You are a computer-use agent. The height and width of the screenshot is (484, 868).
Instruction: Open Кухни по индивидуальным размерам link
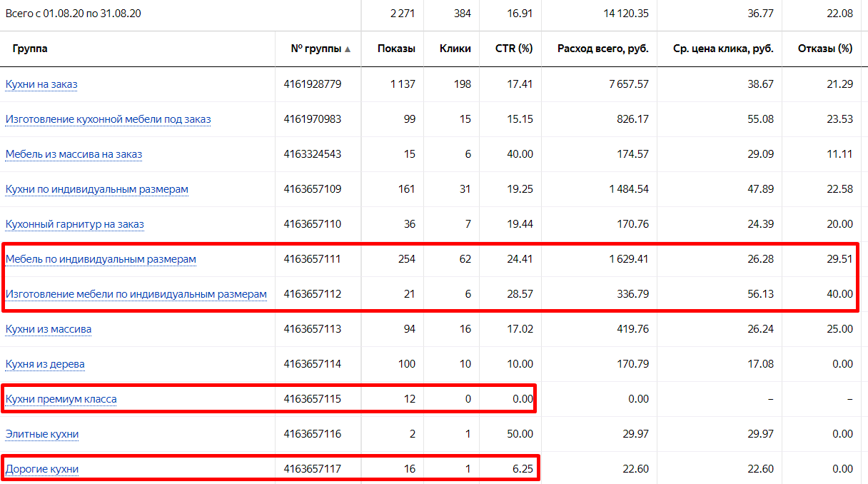click(x=97, y=189)
